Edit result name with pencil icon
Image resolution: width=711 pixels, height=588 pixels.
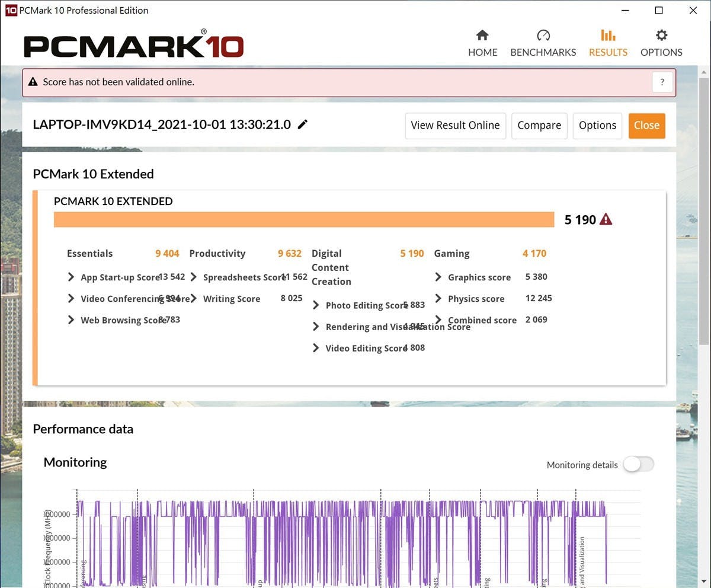(x=303, y=124)
